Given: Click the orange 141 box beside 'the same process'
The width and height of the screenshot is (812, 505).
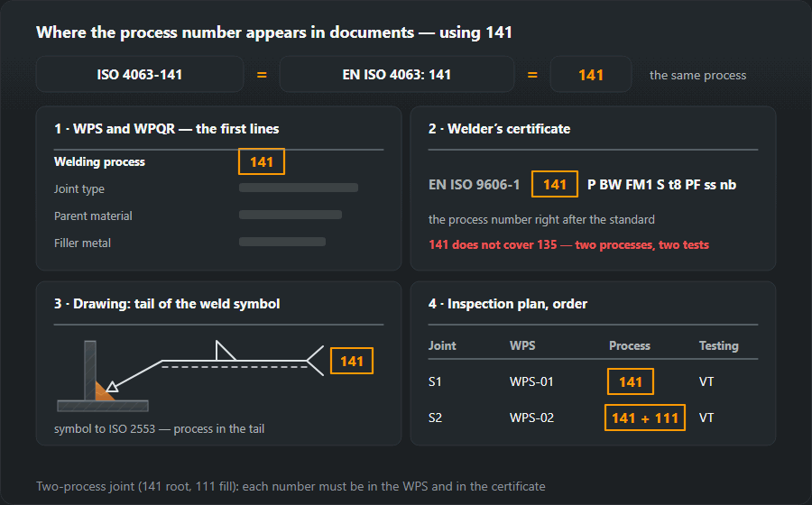Looking at the screenshot, I should click(591, 75).
